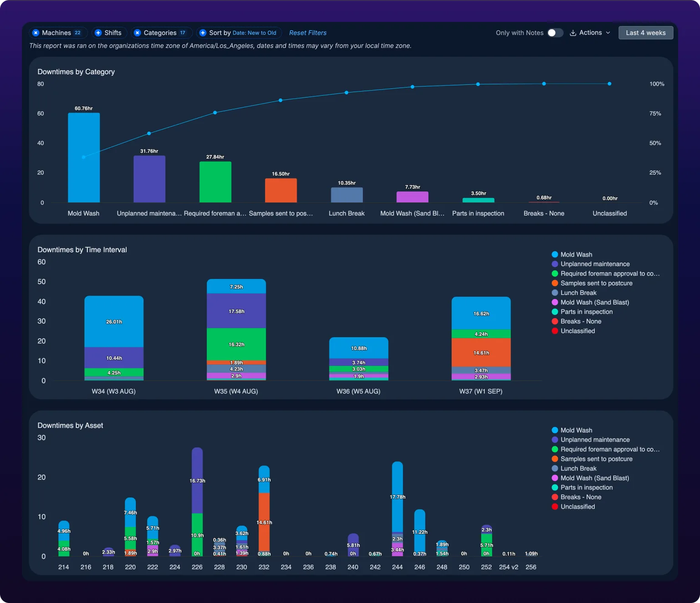Clear the Categories filter using its x icon
Image resolution: width=700 pixels, height=603 pixels.
(137, 33)
